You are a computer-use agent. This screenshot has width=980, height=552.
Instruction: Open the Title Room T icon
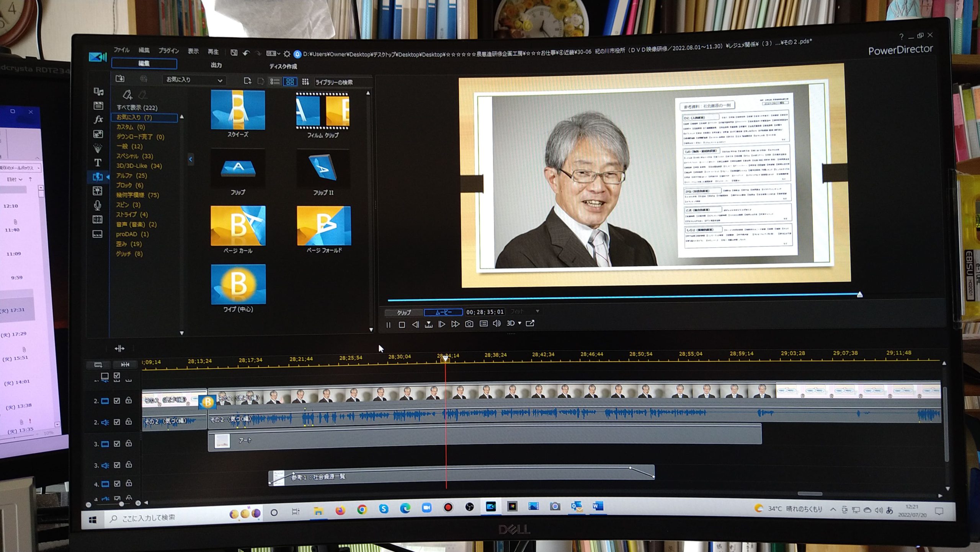tap(98, 163)
